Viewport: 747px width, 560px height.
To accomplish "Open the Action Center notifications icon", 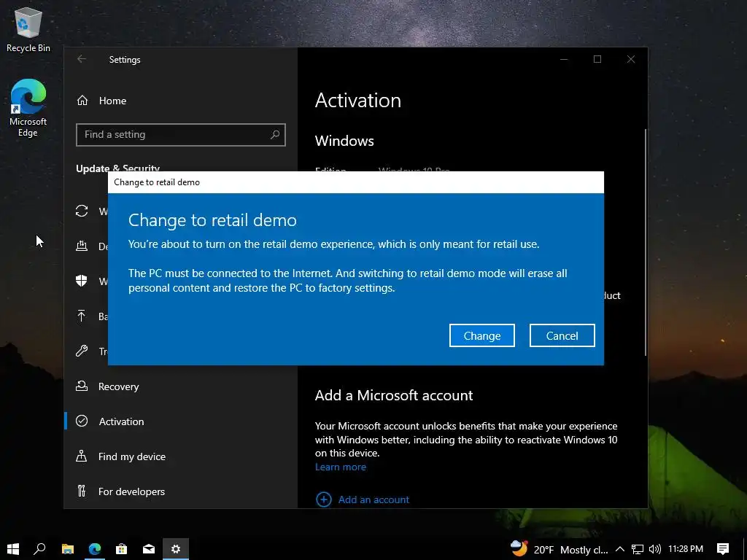I will point(723,549).
